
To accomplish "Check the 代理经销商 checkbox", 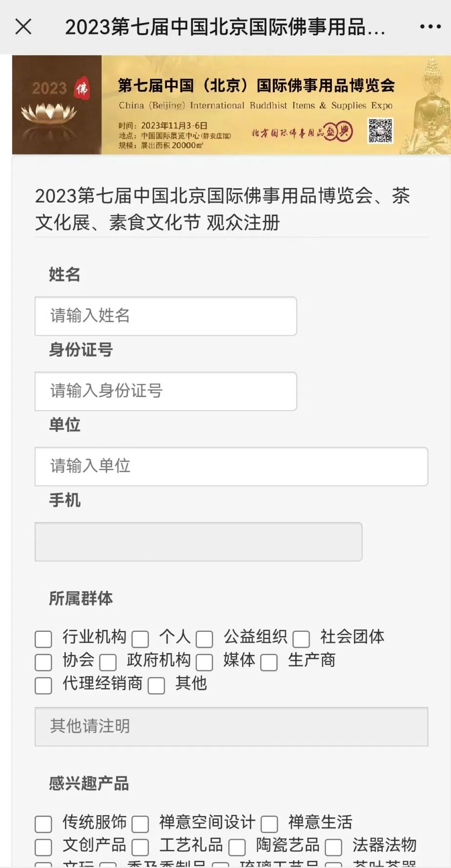I will click(x=43, y=686).
